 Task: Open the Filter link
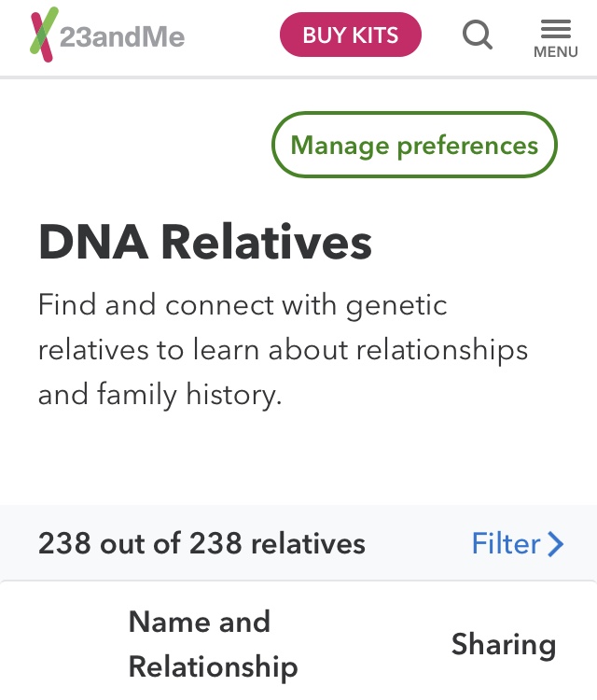(507, 543)
